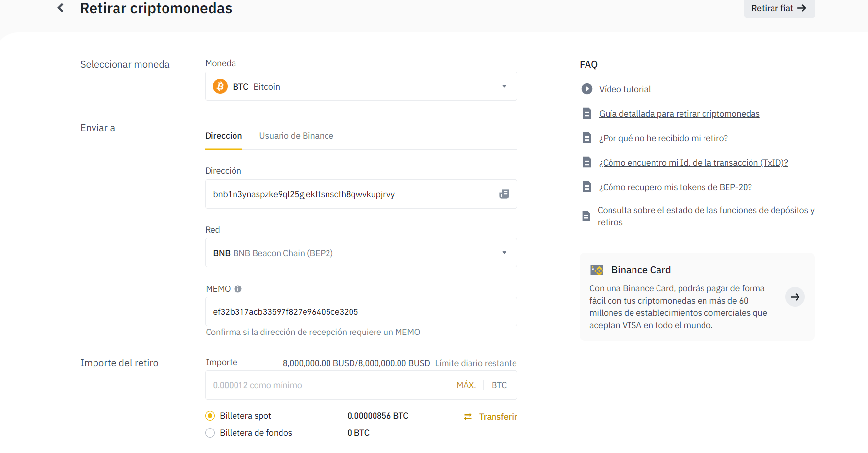
Task: Click the 8,000,000.00 BUSD daily limit value
Action: tap(356, 363)
